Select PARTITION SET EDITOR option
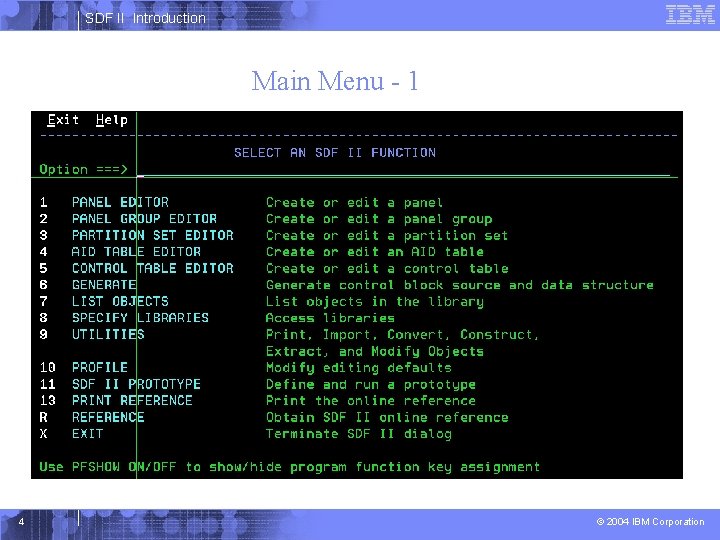 [x=152, y=236]
